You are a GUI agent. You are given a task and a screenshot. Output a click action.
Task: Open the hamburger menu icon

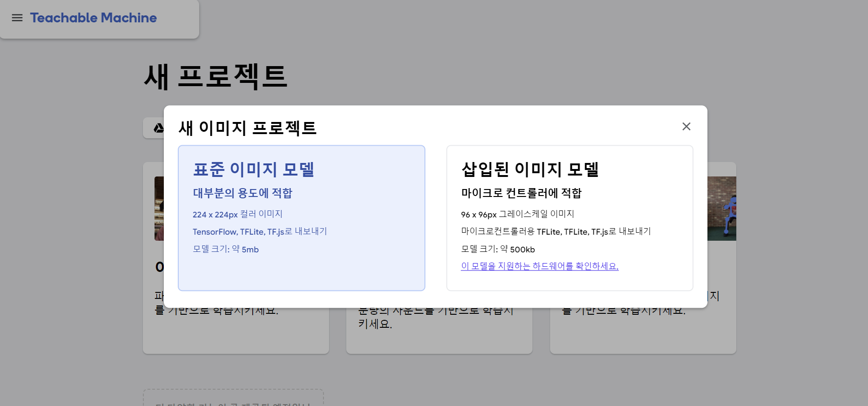tap(17, 18)
